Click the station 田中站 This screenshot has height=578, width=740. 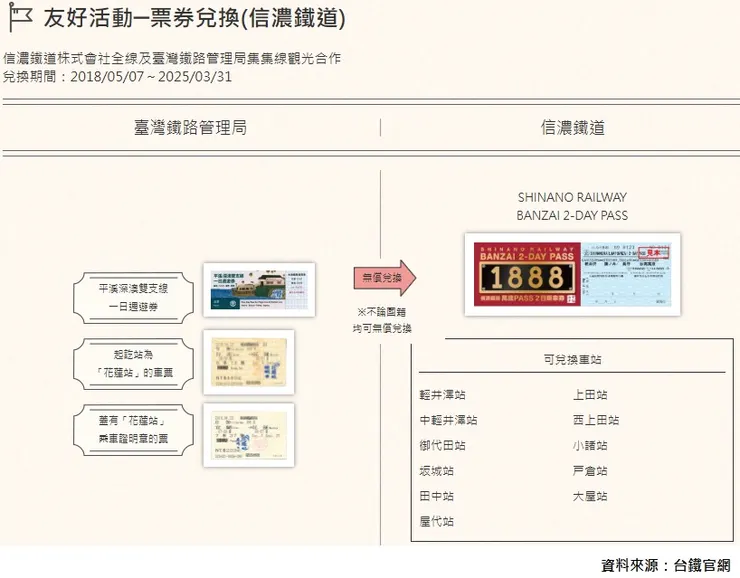pos(437,496)
